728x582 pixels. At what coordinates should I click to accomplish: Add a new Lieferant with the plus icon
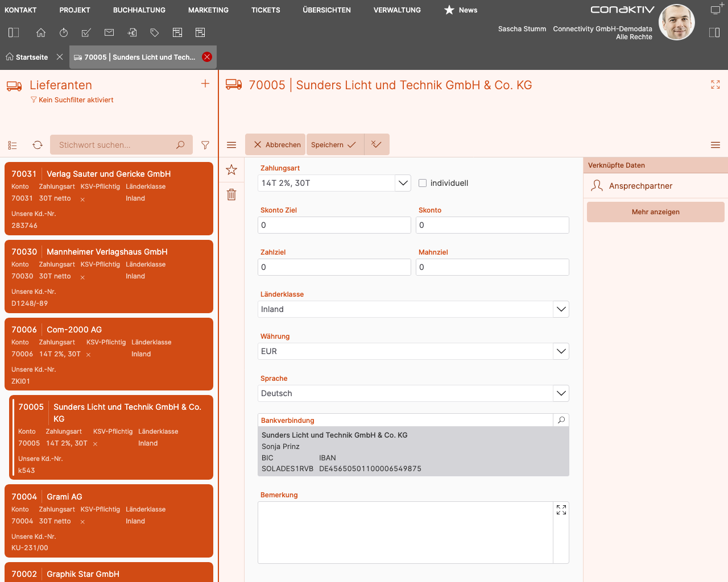(x=205, y=84)
